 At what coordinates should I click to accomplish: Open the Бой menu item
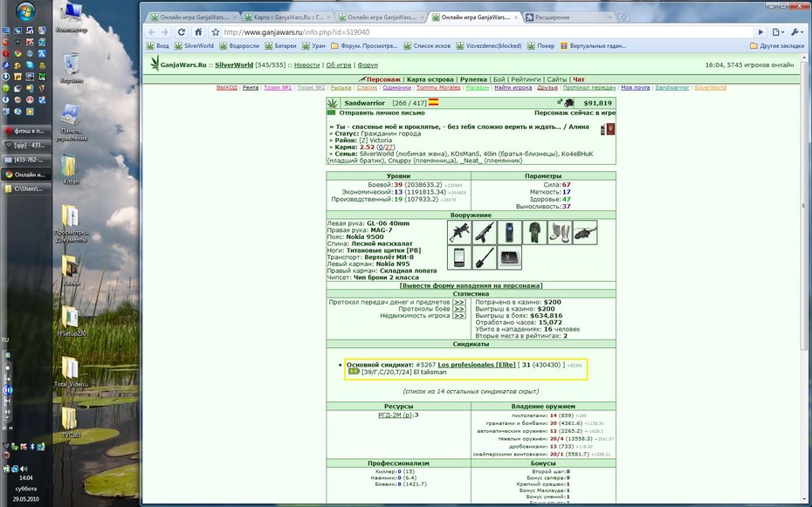[x=499, y=79]
